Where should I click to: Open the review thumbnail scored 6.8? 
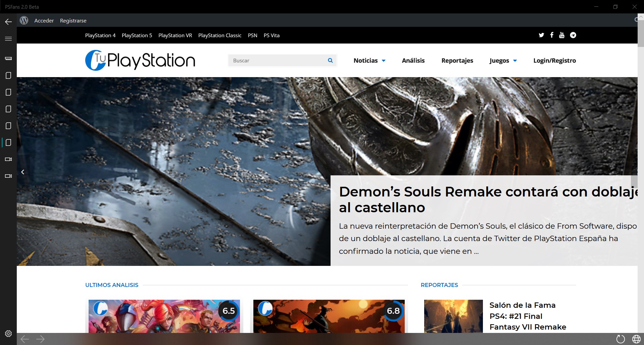(x=329, y=316)
